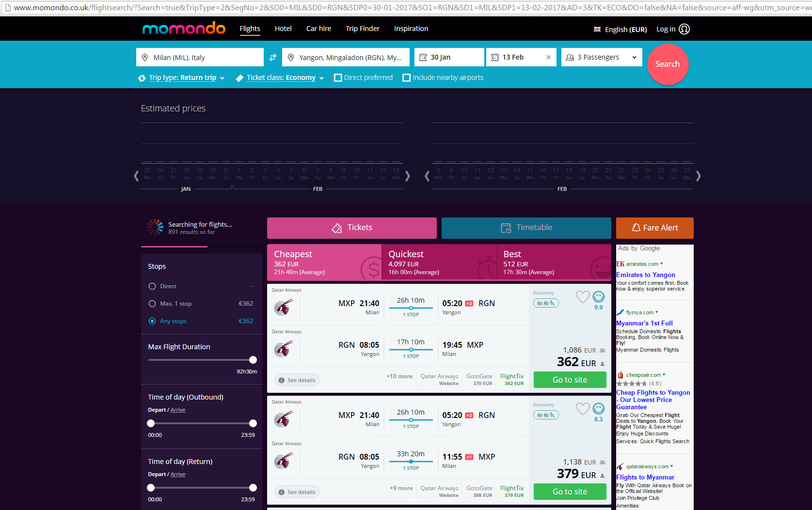Favorite the 379 EUR flight with heart
Viewport: 812px width, 510px height.
point(583,408)
